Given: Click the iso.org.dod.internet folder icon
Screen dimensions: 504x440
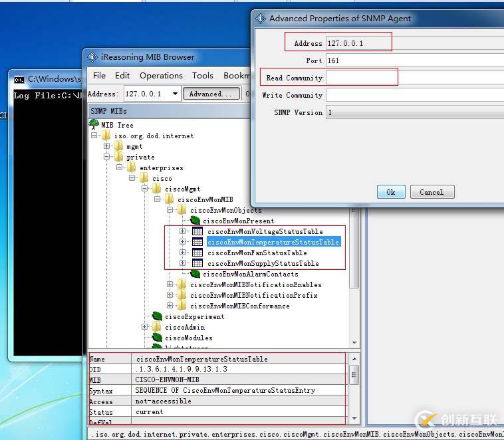Looking at the screenshot, I should [106, 136].
